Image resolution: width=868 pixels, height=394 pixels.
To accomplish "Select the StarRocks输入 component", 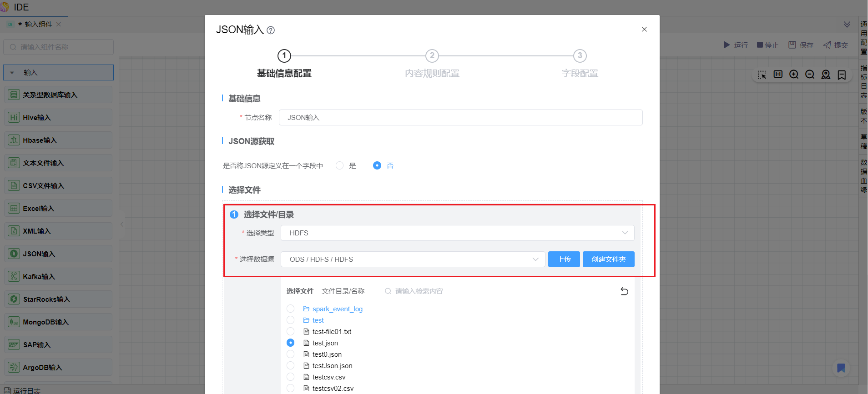I will pos(58,299).
